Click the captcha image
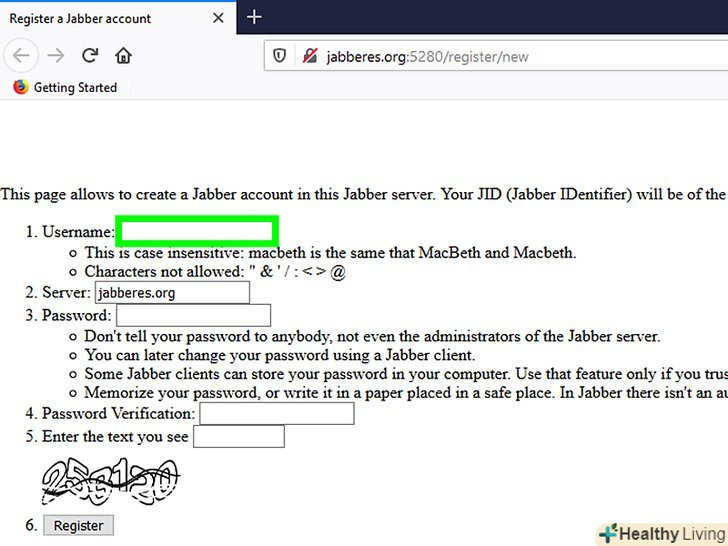This screenshot has height=546, width=728. (110, 481)
